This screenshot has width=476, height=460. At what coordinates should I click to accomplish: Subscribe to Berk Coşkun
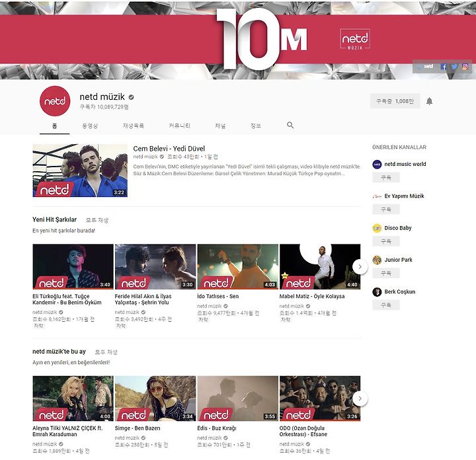pos(386,305)
